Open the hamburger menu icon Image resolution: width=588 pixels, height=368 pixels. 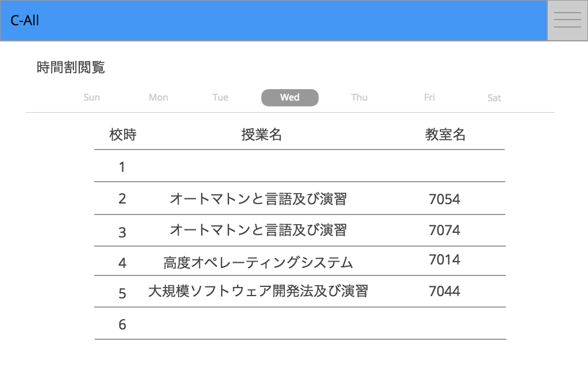click(x=567, y=20)
